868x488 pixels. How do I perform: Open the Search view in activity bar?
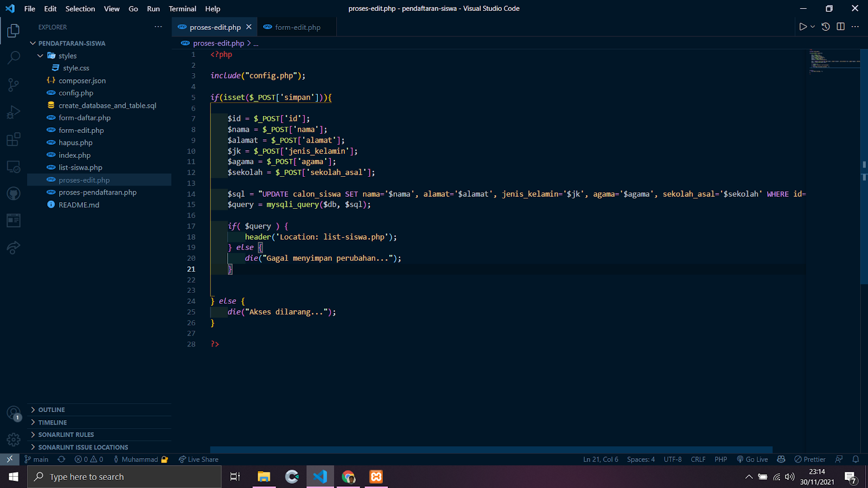point(14,57)
